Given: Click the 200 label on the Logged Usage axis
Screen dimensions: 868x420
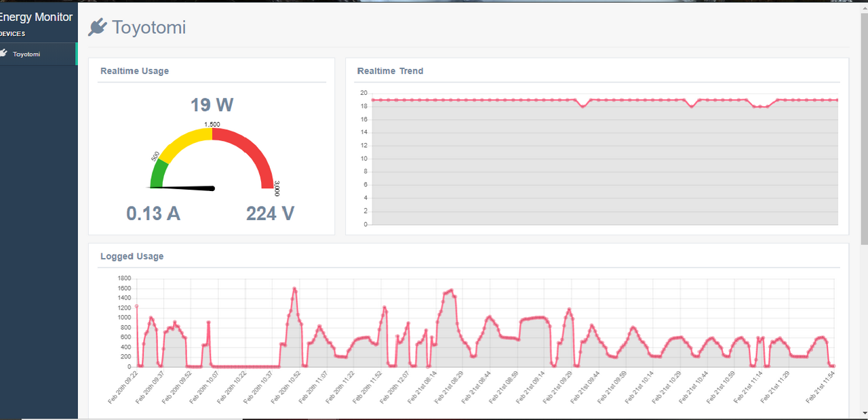Looking at the screenshot, I should [x=125, y=357].
